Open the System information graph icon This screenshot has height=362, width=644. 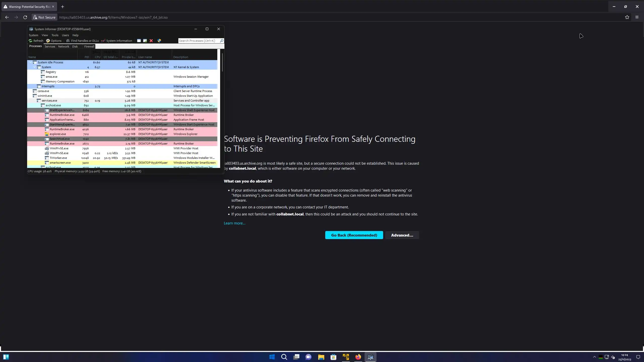(x=103, y=41)
